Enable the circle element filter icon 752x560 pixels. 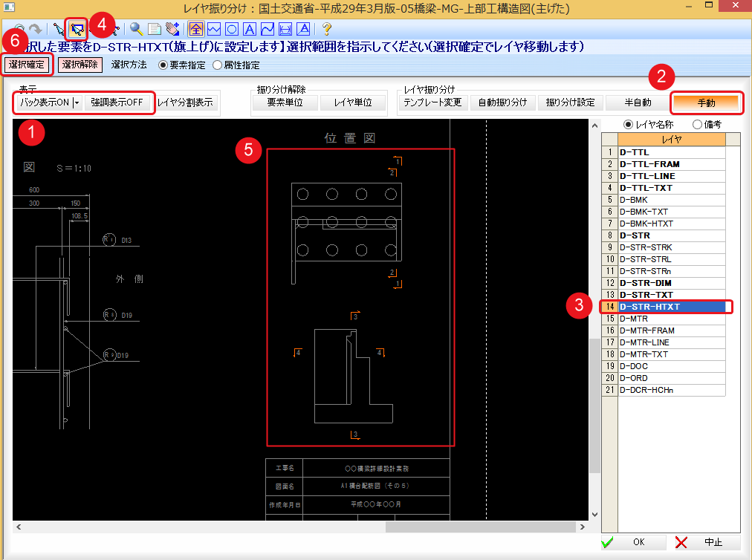click(232, 29)
